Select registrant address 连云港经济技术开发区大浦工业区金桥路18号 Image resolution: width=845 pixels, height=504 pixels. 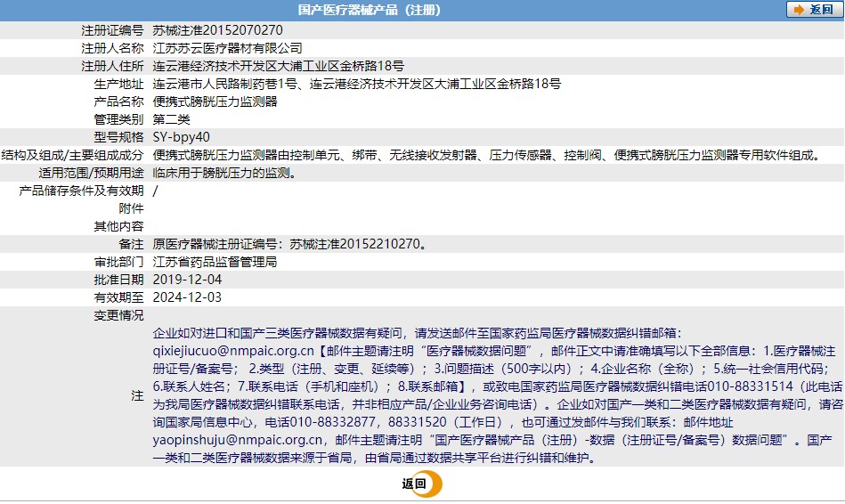278,66
